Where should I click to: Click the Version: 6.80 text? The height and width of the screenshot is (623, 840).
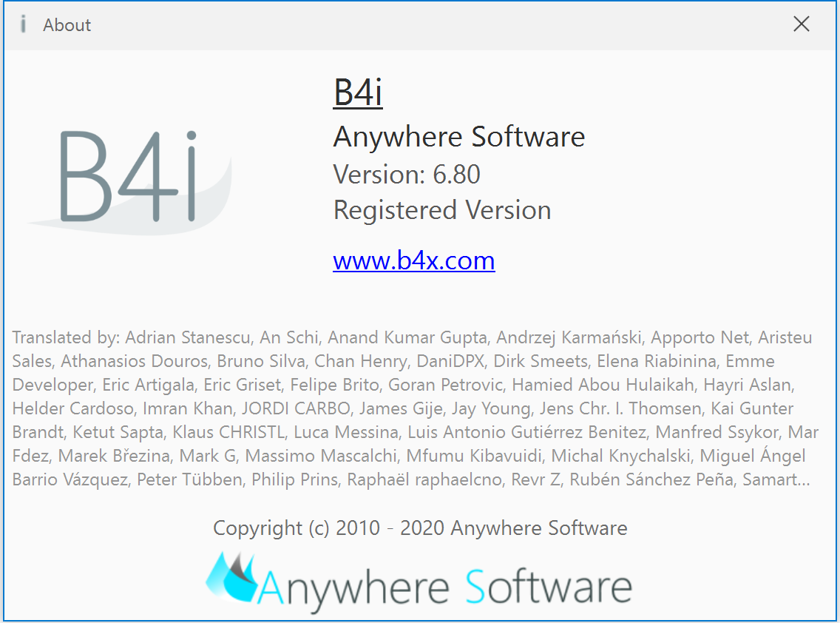tap(407, 174)
